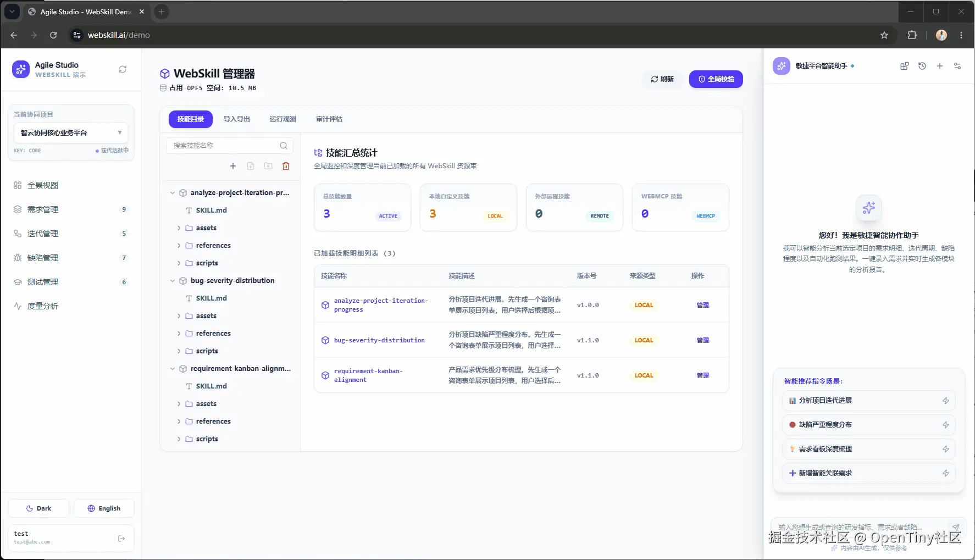The height and width of the screenshot is (560, 975).
Task: Switch to 导入导出 tab
Action: point(237,119)
